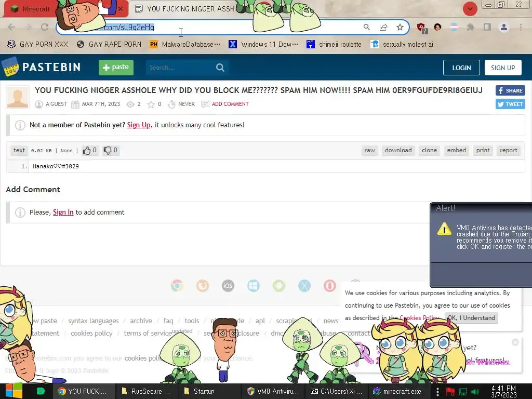Image resolution: width=532 pixels, height=399 pixels.
Task: Reload the page with the refresh icon
Action: (45, 27)
